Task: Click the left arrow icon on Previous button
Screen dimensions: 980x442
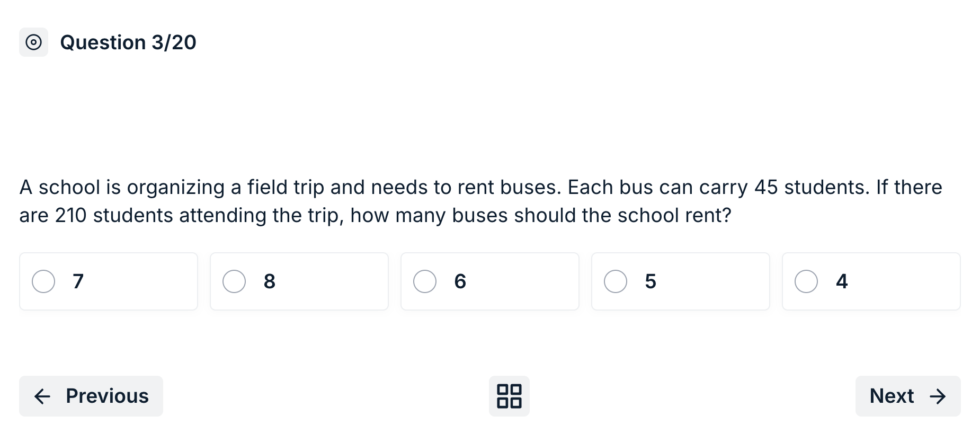Action: pos(42,396)
